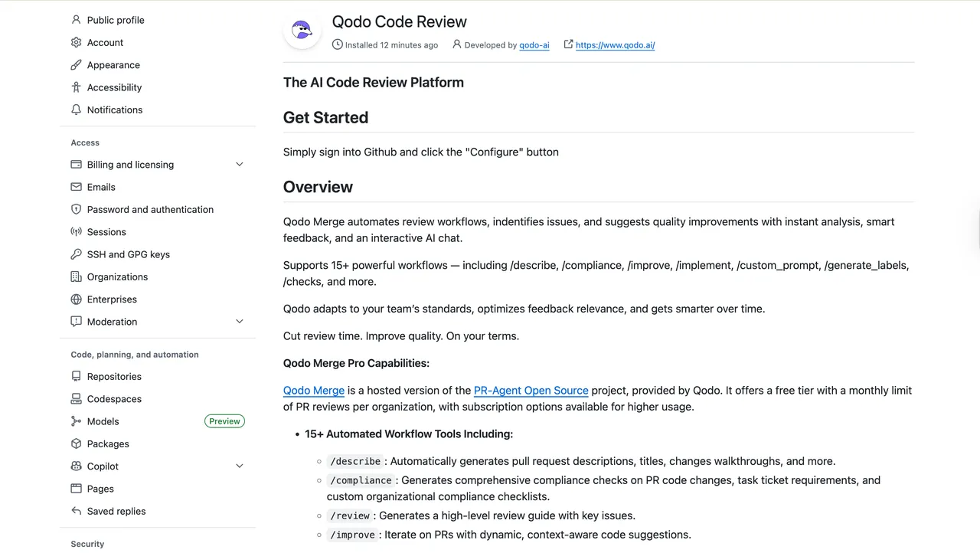Visit the https://www.qodo.ai/ website link

click(x=615, y=45)
